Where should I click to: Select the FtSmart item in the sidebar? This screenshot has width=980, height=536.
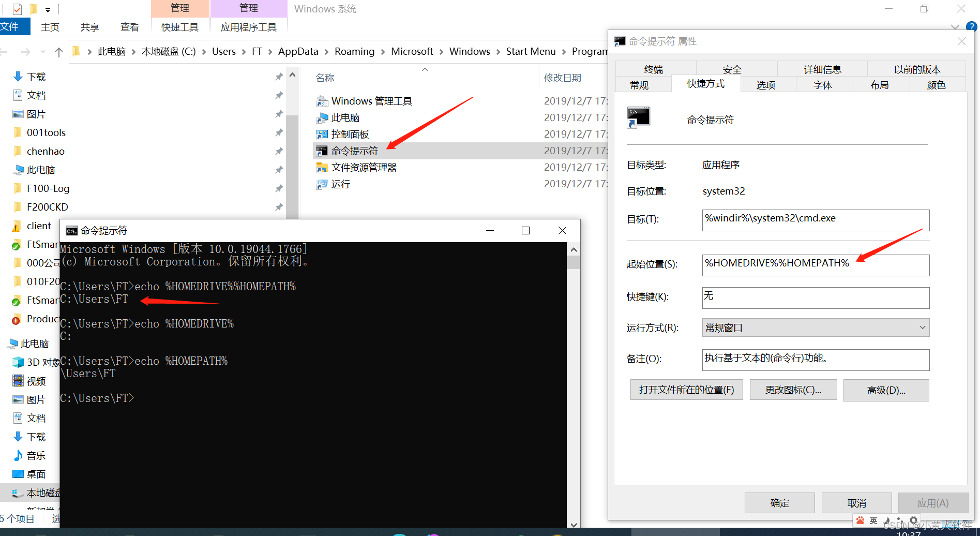click(41, 244)
